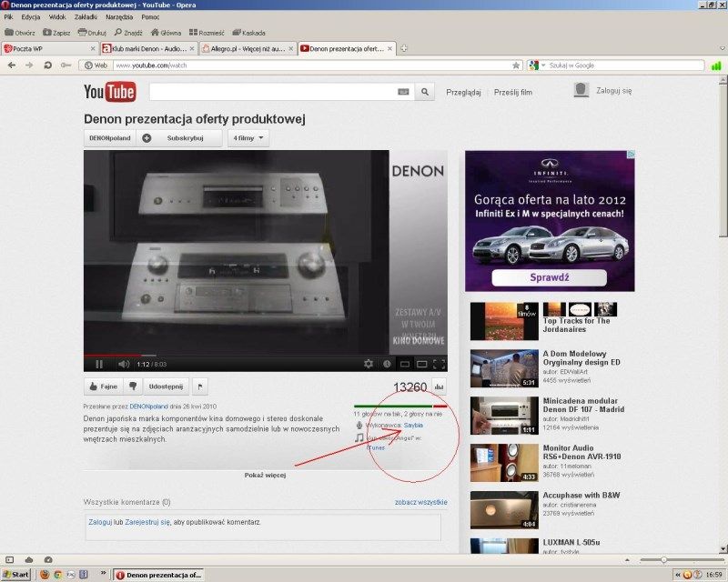Adjust the Opera zoom slider in status bar
Viewport: 728px width, 582px height.
[x=682, y=560]
